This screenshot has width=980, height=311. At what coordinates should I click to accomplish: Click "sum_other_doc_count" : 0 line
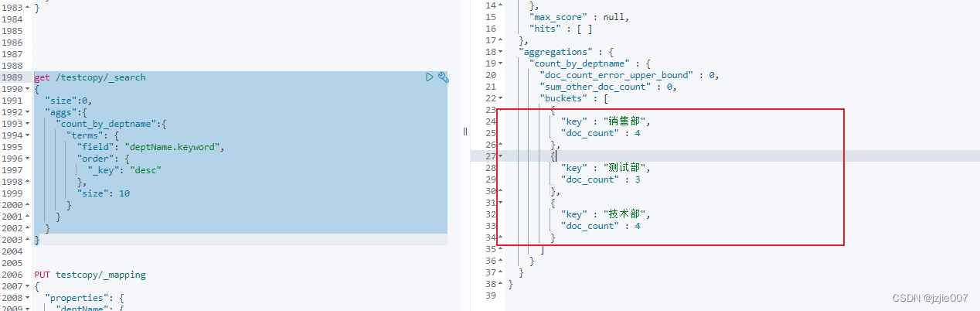[x=608, y=87]
